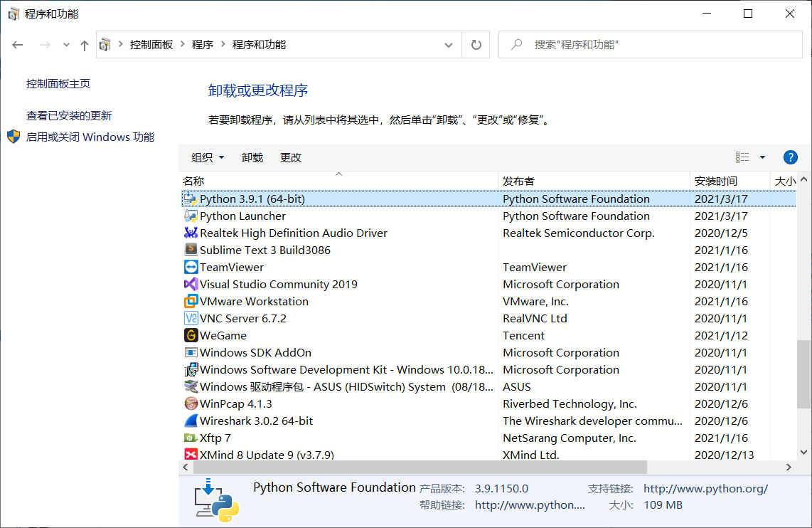Image resolution: width=812 pixels, height=528 pixels.
Task: Click the WinPcap 4.1.3 icon
Action: point(191,403)
